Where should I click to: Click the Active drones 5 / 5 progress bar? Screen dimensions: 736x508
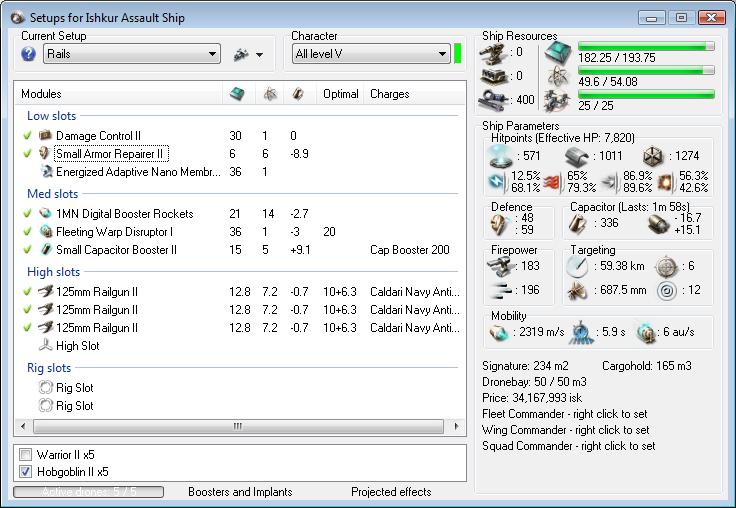(89, 492)
